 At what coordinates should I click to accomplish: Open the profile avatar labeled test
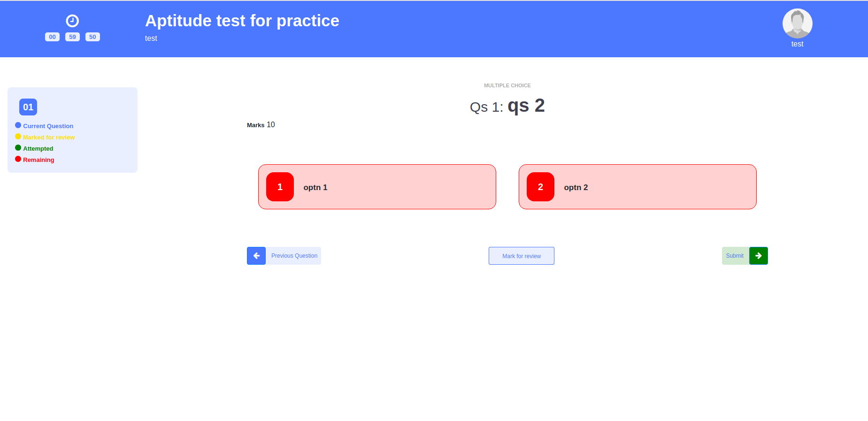click(797, 23)
